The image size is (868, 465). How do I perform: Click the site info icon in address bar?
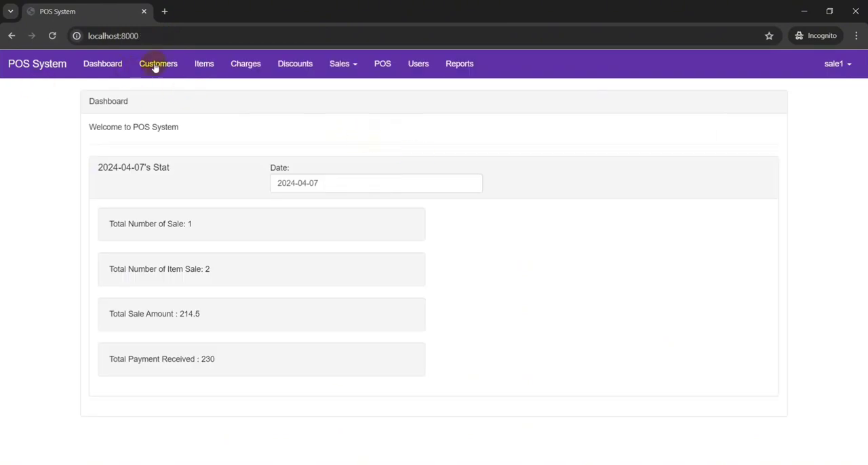coord(77,36)
